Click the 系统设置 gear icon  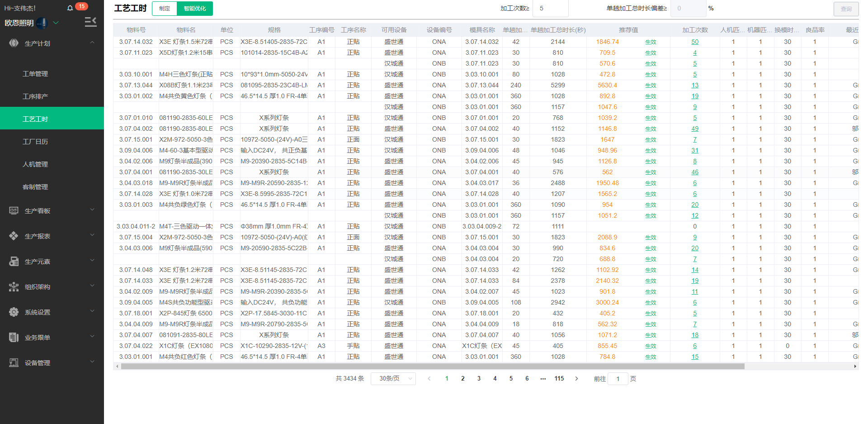click(14, 312)
